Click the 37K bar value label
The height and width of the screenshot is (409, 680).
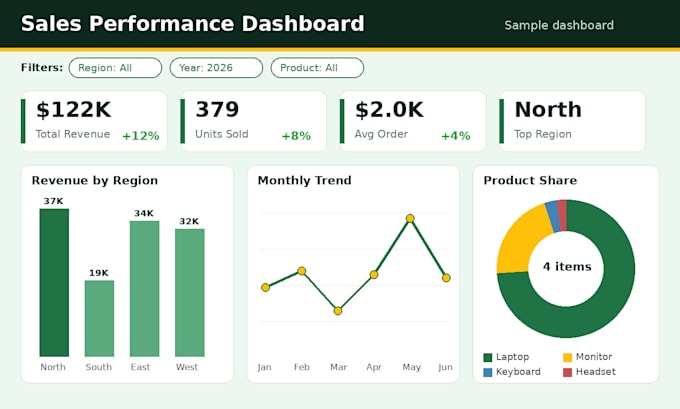53,201
